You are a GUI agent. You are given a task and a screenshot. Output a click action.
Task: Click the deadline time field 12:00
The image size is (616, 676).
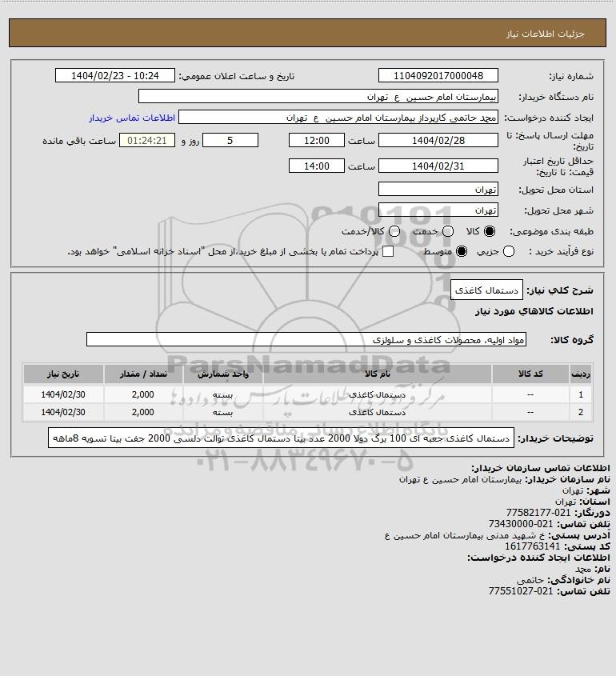pos(317,141)
